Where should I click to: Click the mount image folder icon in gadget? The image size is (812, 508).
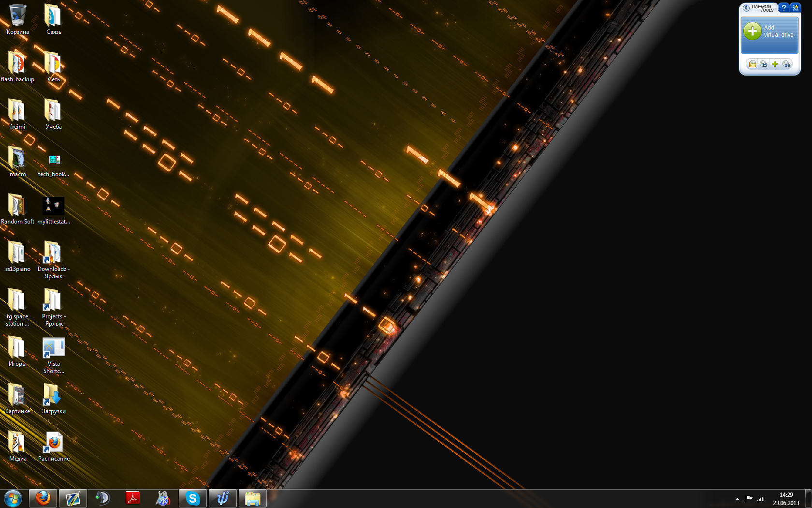tap(752, 64)
